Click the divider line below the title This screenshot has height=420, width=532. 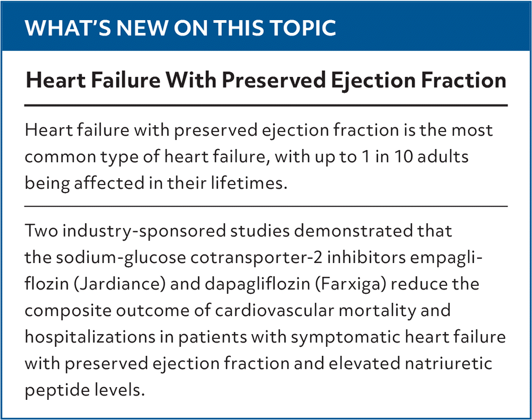(x=266, y=106)
